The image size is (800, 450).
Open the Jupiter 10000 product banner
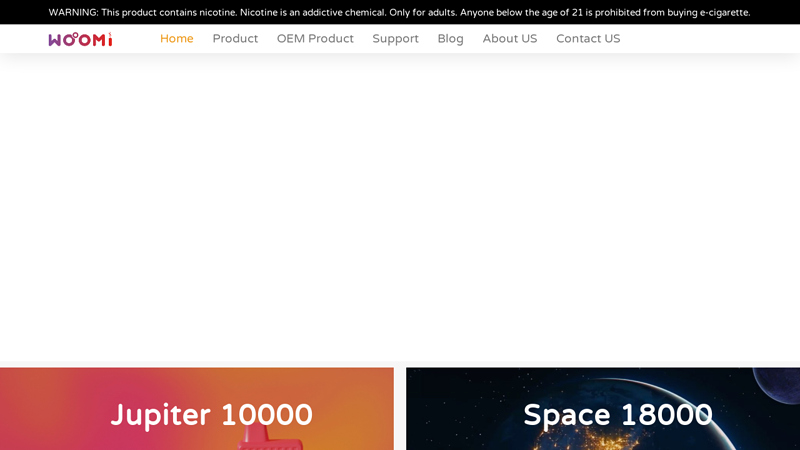(197, 409)
